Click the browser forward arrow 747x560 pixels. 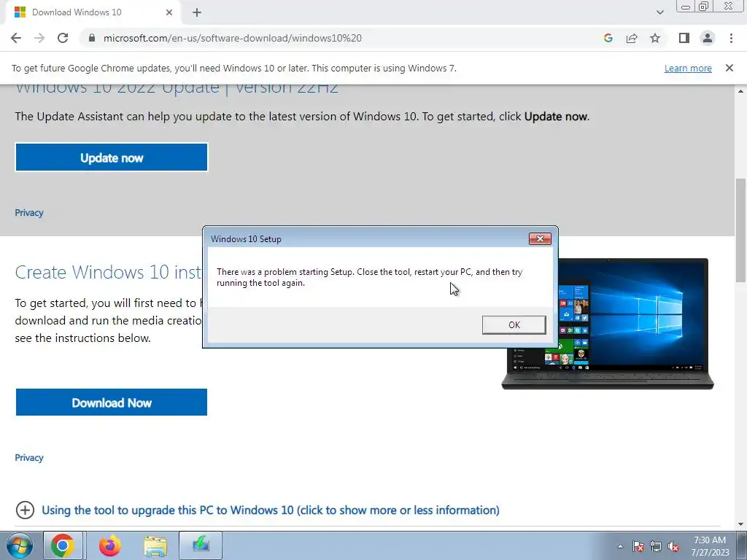tap(39, 38)
